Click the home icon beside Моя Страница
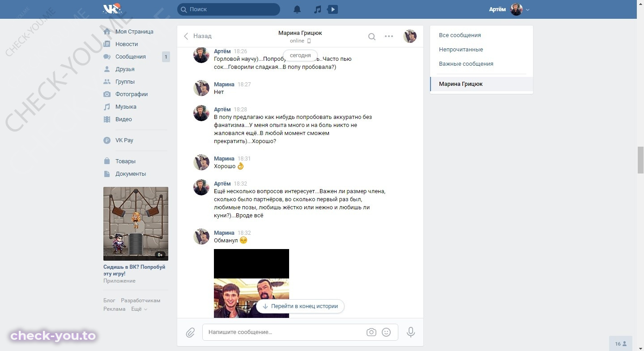This screenshot has height=351, width=644. point(107,32)
